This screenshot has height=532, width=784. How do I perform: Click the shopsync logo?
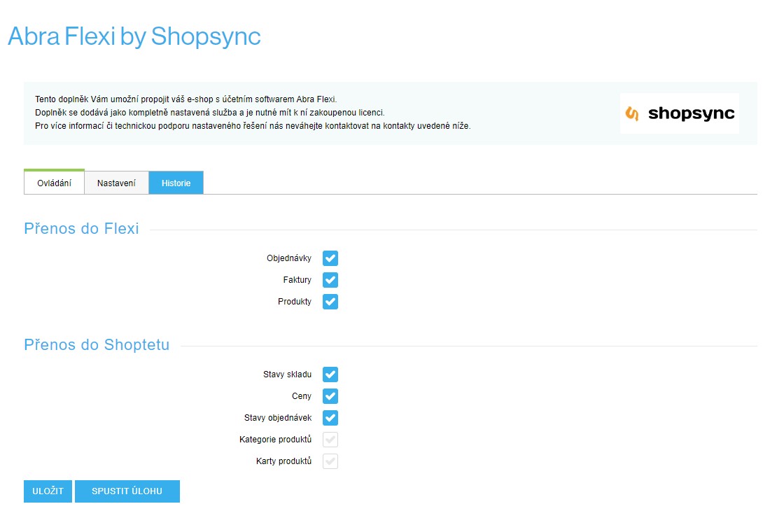tap(680, 113)
